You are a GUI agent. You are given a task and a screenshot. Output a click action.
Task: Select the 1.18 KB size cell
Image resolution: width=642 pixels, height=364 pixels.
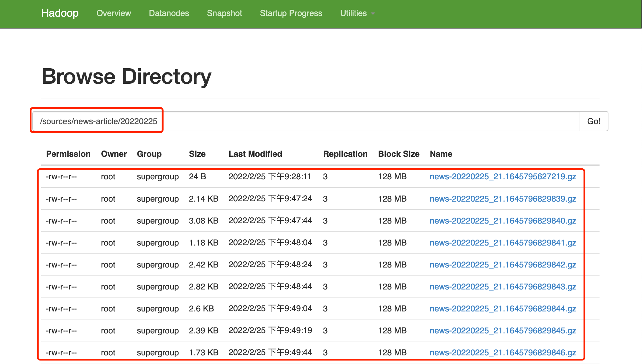click(204, 243)
